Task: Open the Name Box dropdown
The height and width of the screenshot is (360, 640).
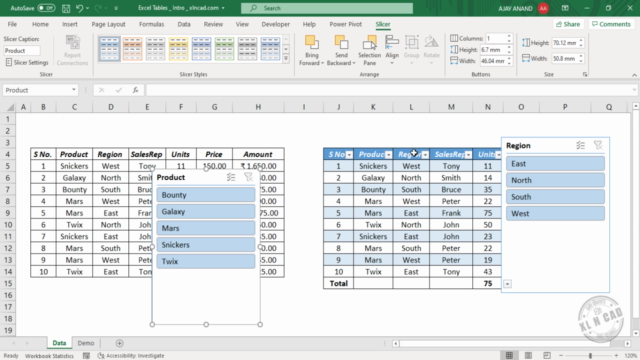Action: 74,90
